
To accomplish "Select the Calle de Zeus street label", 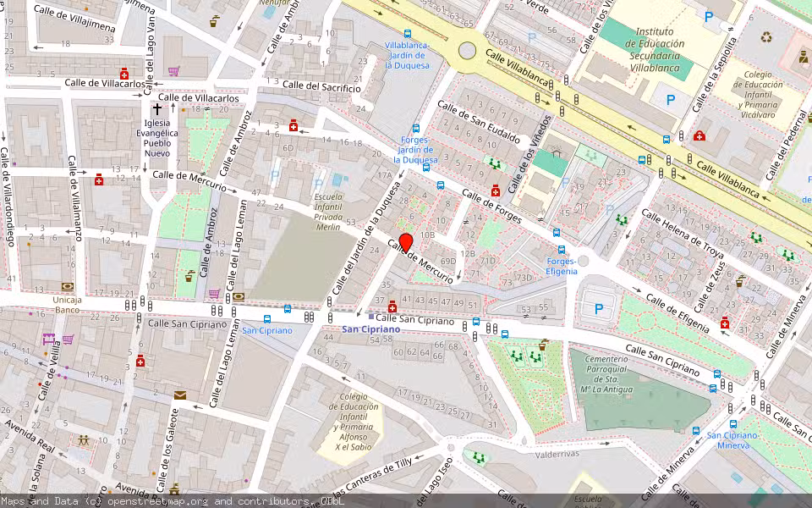I will 710,287.
